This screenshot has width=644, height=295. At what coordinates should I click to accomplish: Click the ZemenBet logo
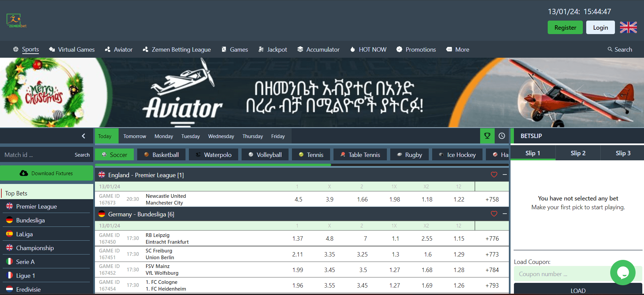(16, 21)
